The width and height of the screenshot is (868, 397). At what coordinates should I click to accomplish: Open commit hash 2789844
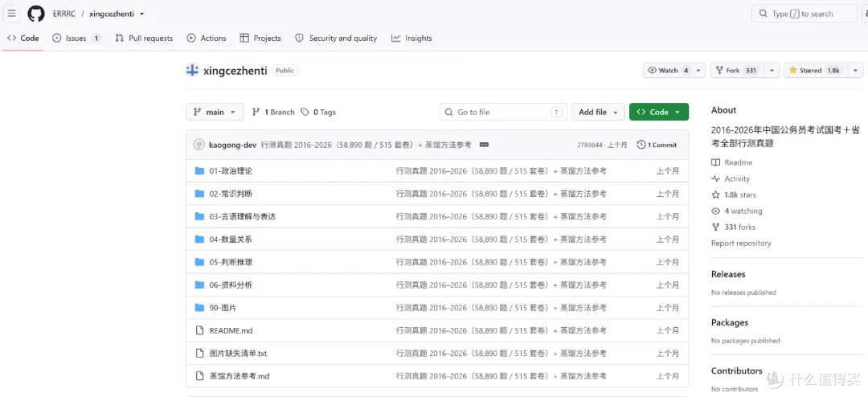pos(589,145)
